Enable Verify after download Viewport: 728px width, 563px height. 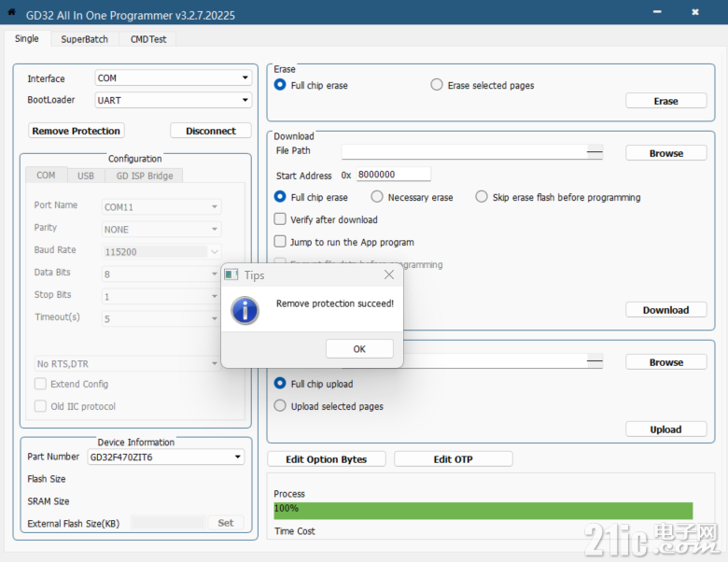click(x=326, y=219)
